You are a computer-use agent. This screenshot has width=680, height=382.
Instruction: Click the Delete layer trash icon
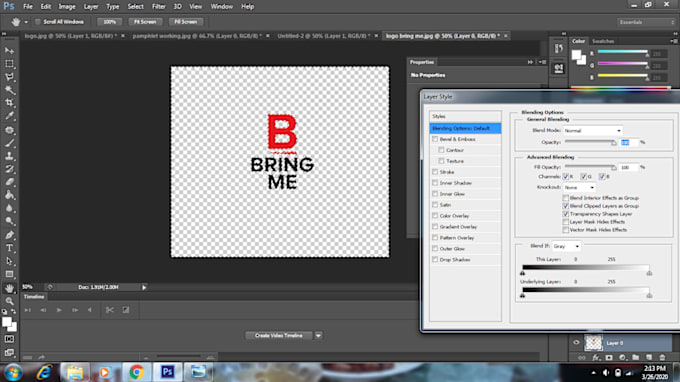pyautogui.click(x=662, y=358)
